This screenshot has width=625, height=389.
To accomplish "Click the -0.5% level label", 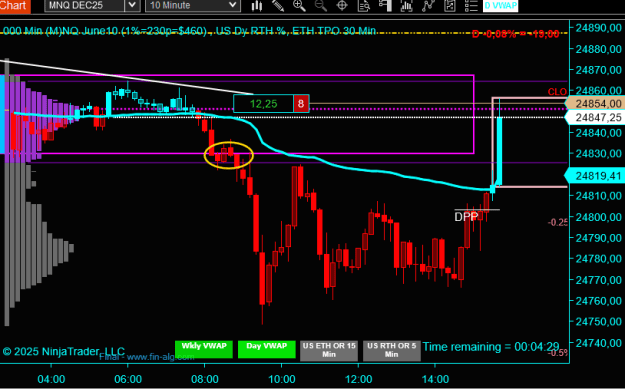I will (558, 353).
